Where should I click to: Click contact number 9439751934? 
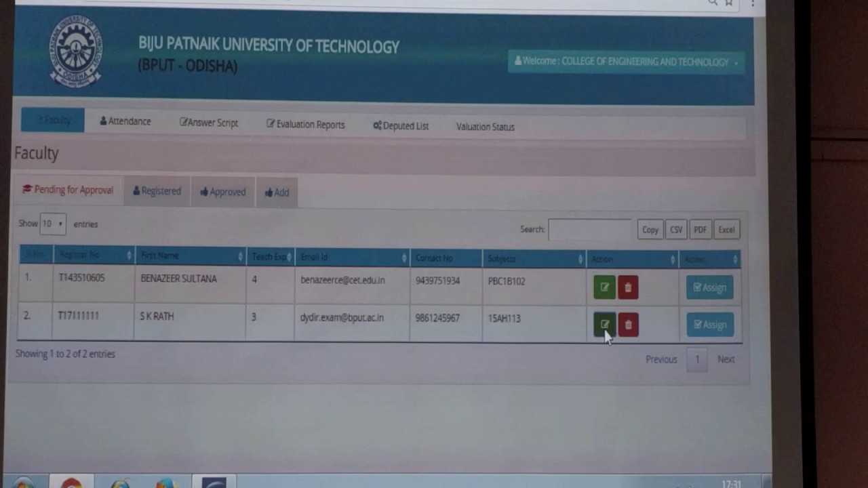tap(437, 281)
